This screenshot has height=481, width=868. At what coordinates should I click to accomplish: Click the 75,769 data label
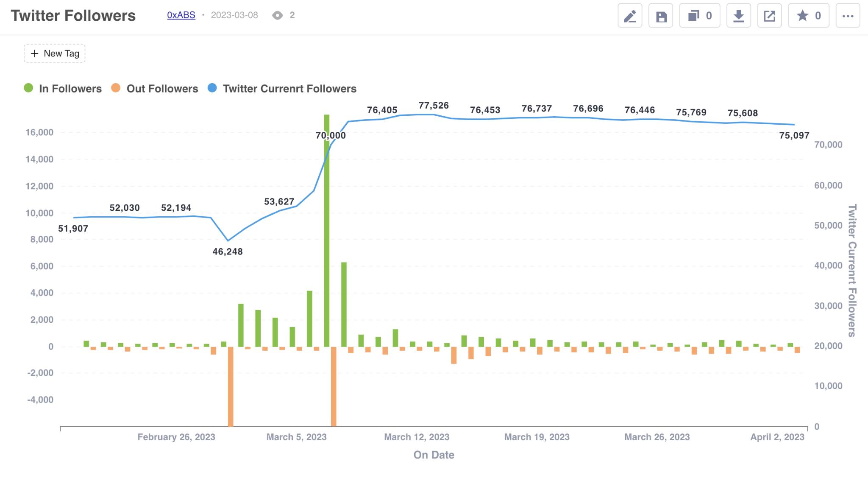pyautogui.click(x=691, y=112)
